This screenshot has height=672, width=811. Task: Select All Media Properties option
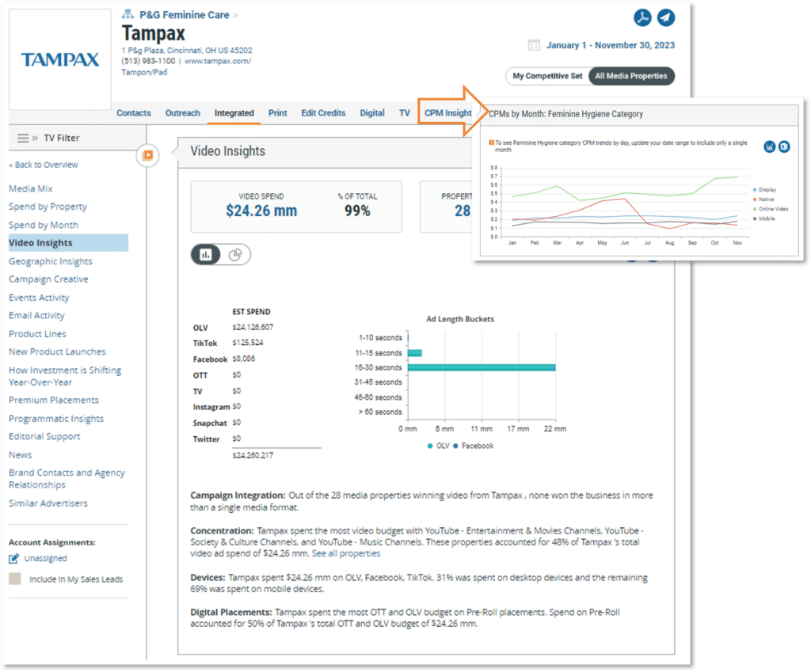(x=631, y=76)
